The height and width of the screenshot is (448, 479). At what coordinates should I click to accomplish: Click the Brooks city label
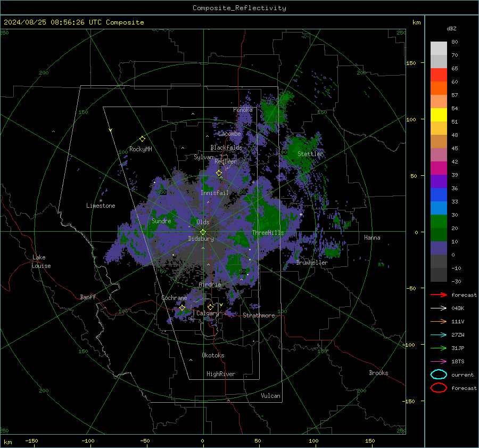[378, 373]
